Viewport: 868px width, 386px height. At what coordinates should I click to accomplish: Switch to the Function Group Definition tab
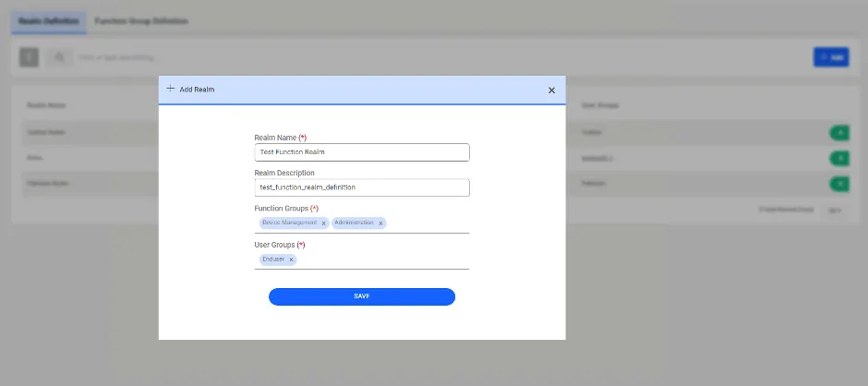point(141,21)
